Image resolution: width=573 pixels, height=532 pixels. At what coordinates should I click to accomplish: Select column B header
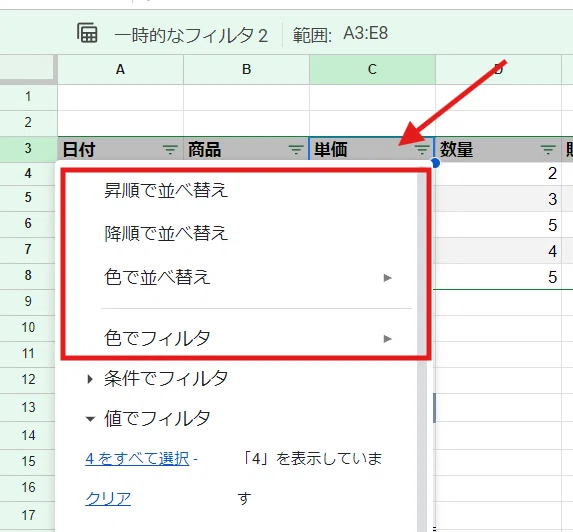point(246,69)
